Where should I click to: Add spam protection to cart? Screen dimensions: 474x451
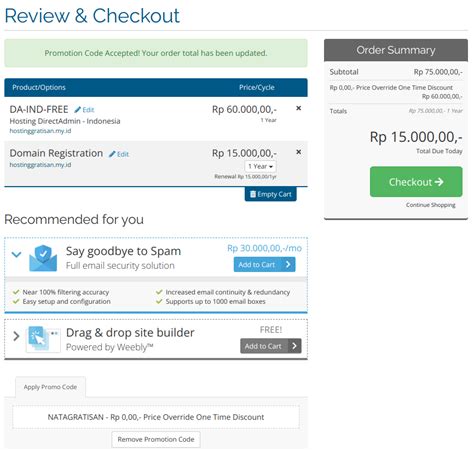264,265
